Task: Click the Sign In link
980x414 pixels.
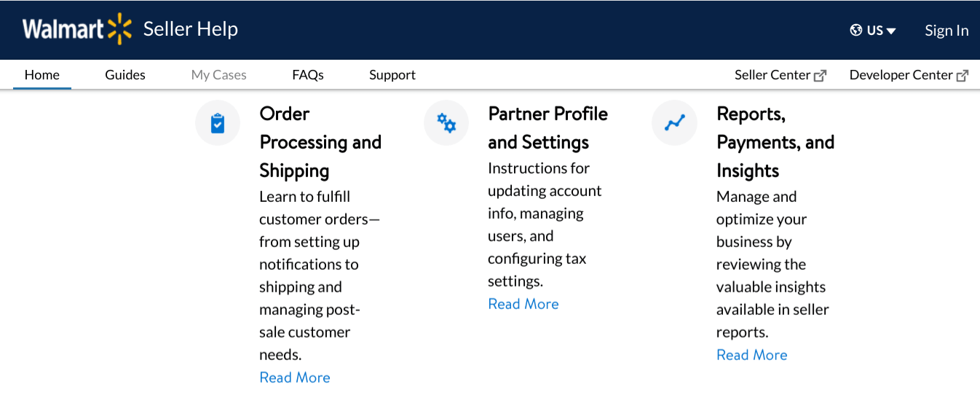Action: tap(947, 30)
